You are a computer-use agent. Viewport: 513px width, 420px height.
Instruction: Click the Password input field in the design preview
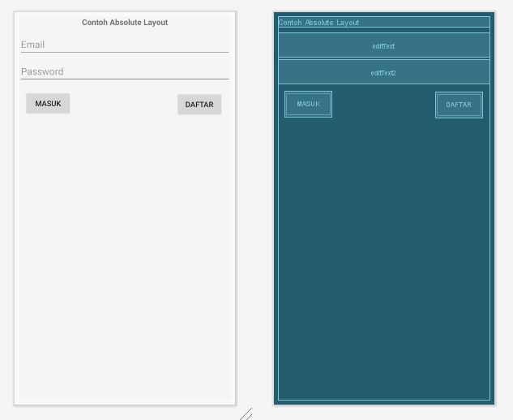125,71
